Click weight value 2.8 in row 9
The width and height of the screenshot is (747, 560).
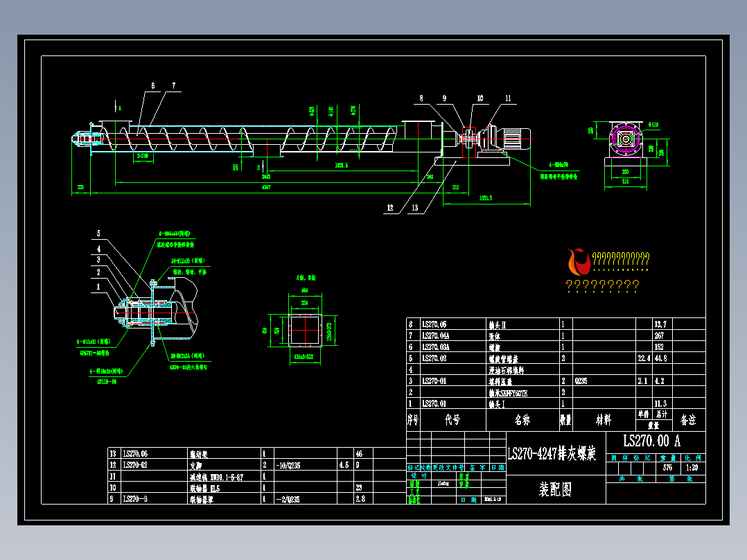point(360,499)
